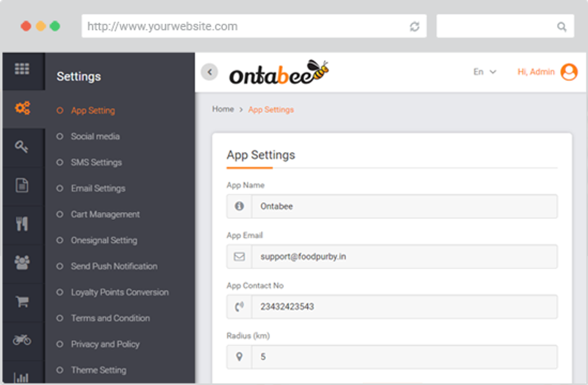Image resolution: width=588 pixels, height=385 pixels.
Task: Select the settings gears sidebar icon
Action: click(23, 109)
